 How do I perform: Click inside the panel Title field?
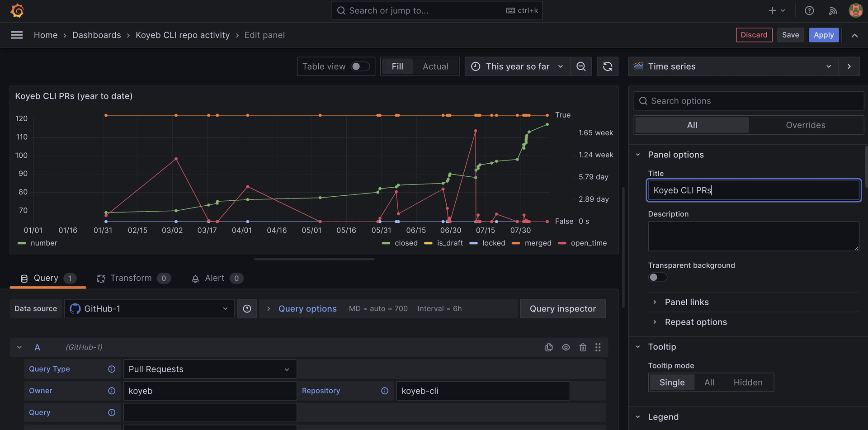753,190
